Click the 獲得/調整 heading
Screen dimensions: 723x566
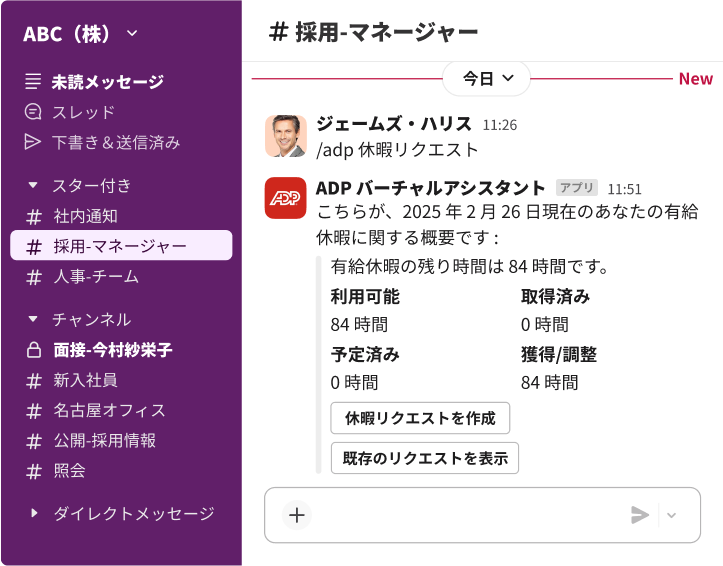tap(559, 354)
